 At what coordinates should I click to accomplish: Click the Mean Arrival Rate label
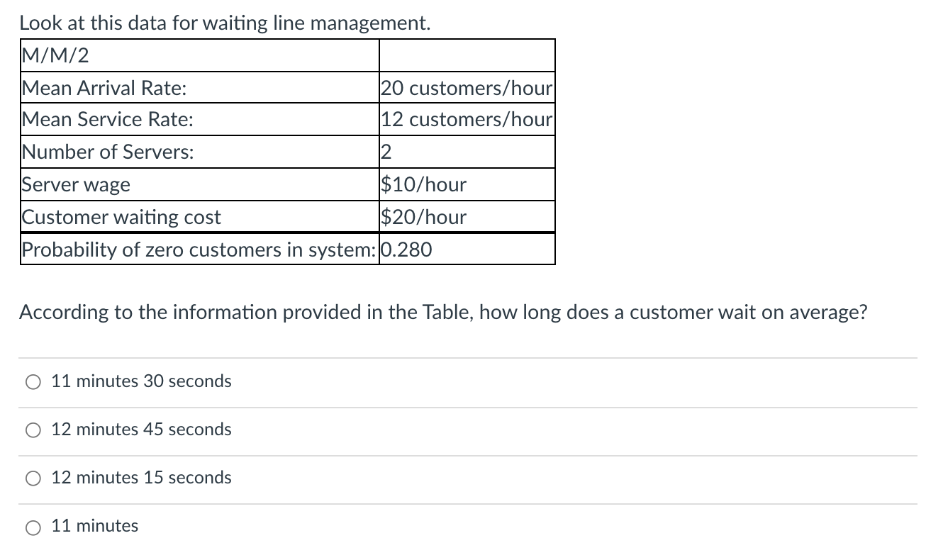pyautogui.click(x=90, y=88)
